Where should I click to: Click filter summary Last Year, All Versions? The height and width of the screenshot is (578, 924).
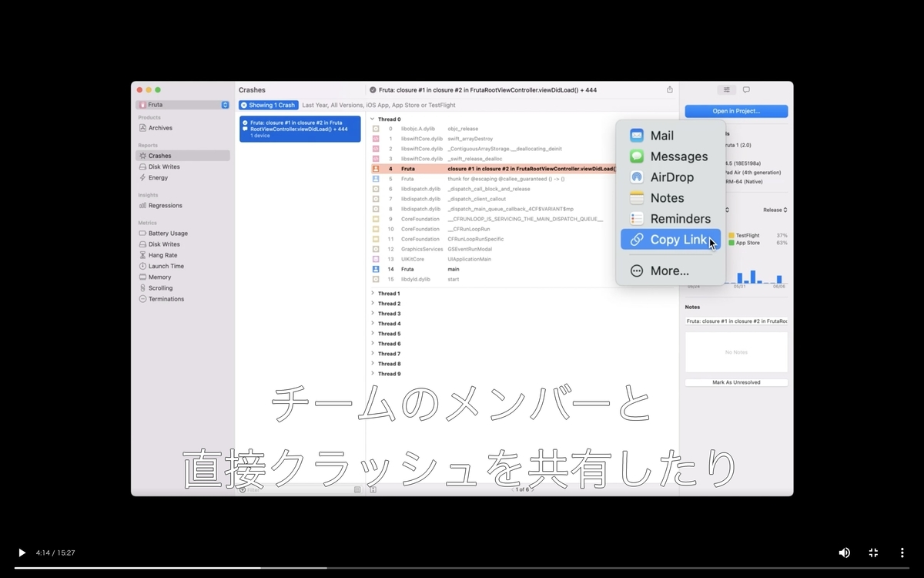click(379, 105)
